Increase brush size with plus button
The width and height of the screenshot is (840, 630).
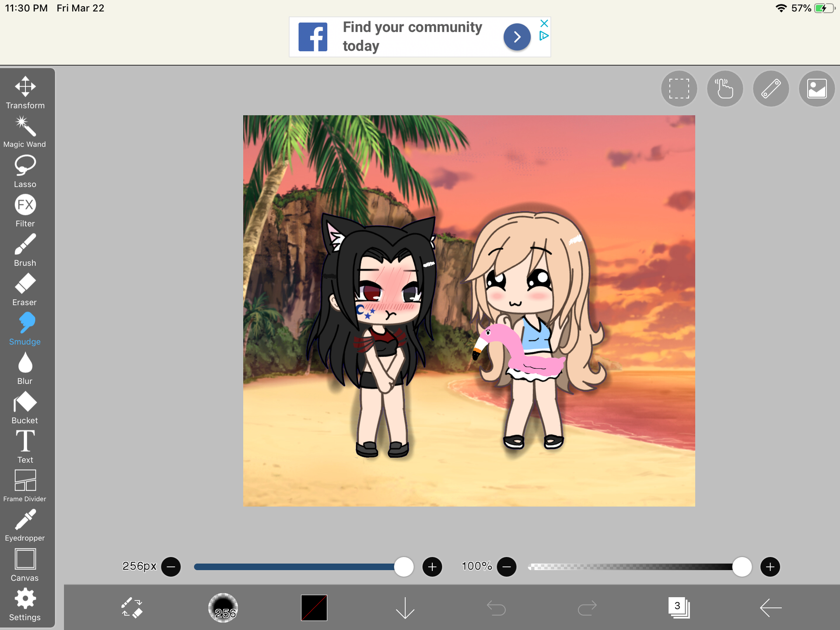coord(432,567)
